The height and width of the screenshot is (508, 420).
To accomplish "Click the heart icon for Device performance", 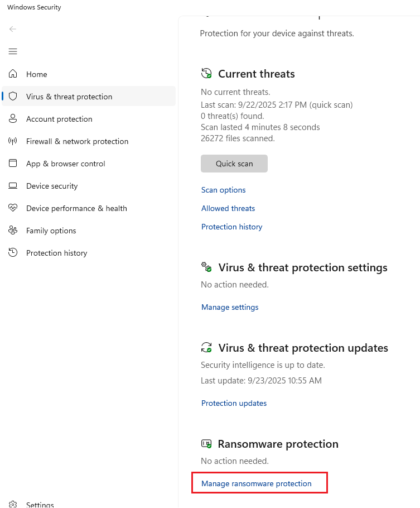I will (x=13, y=208).
